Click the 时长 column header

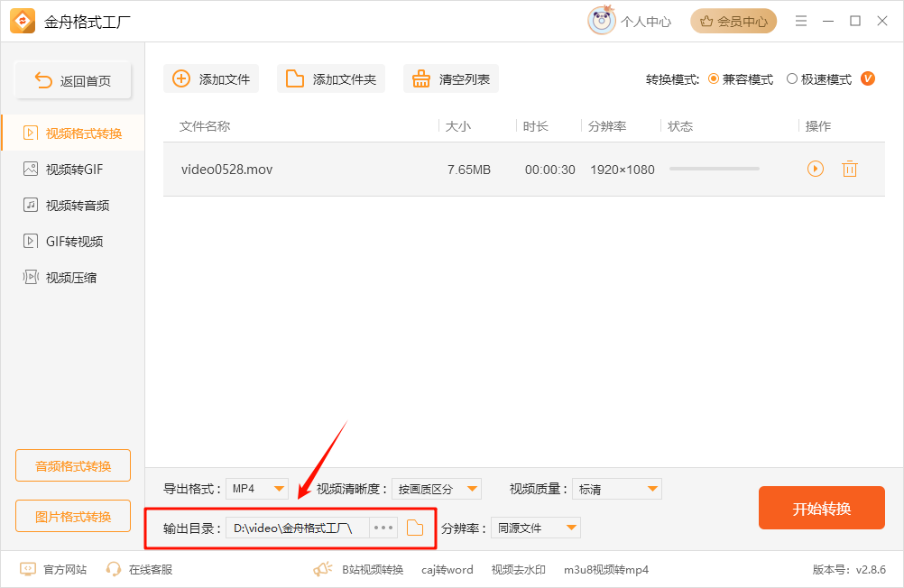click(x=536, y=126)
